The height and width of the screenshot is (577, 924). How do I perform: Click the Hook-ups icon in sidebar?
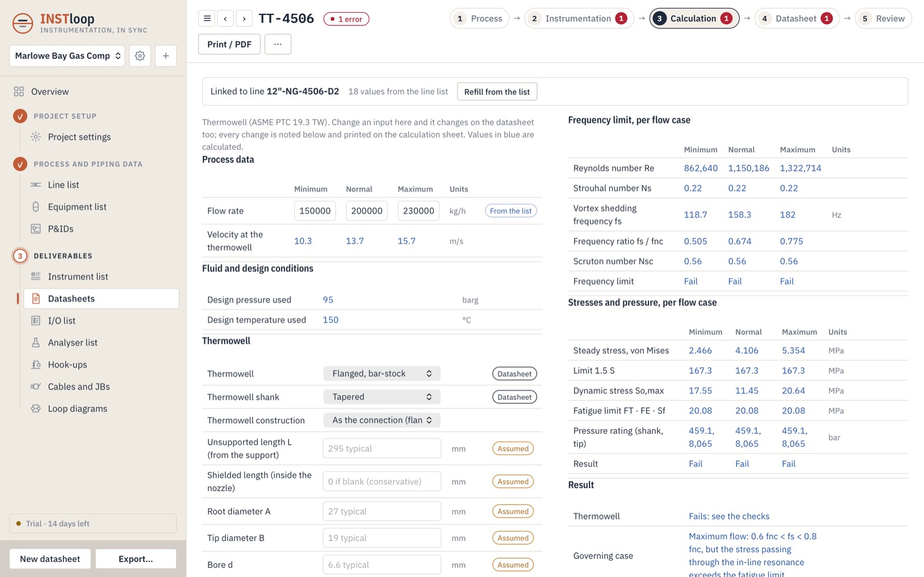click(36, 364)
